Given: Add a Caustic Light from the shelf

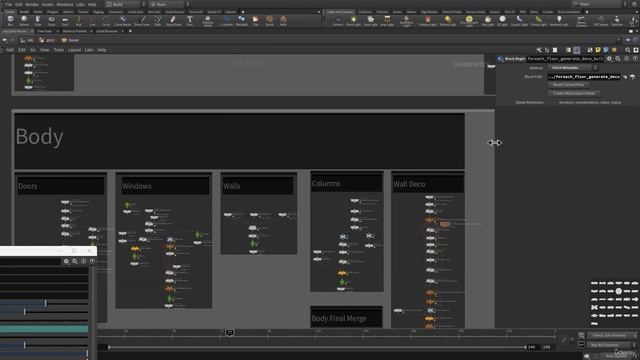Looking at the screenshot, I should coord(519,20).
